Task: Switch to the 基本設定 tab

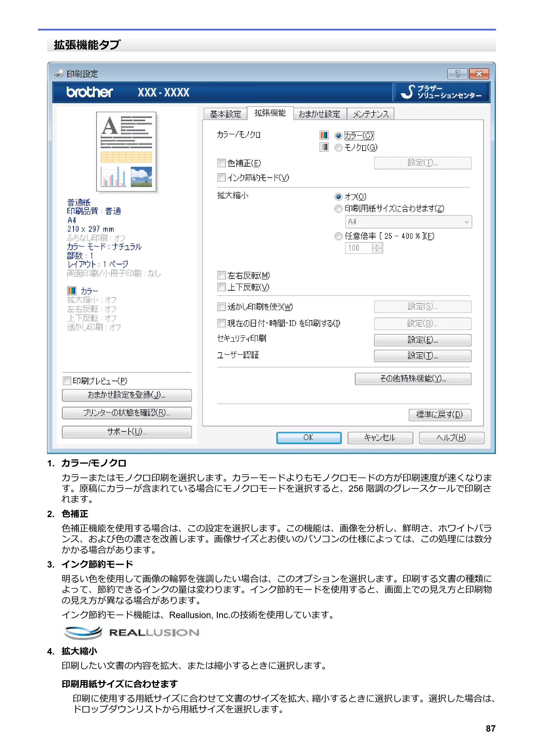Action: point(226,114)
